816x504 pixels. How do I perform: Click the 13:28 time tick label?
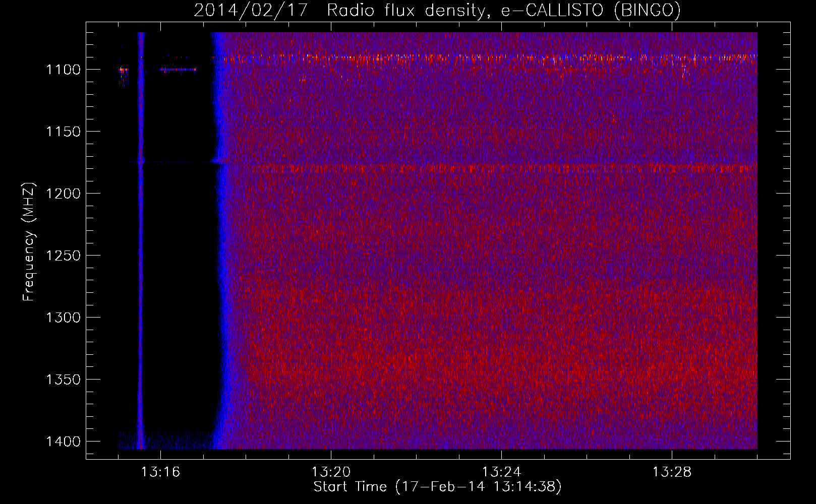pos(672,472)
